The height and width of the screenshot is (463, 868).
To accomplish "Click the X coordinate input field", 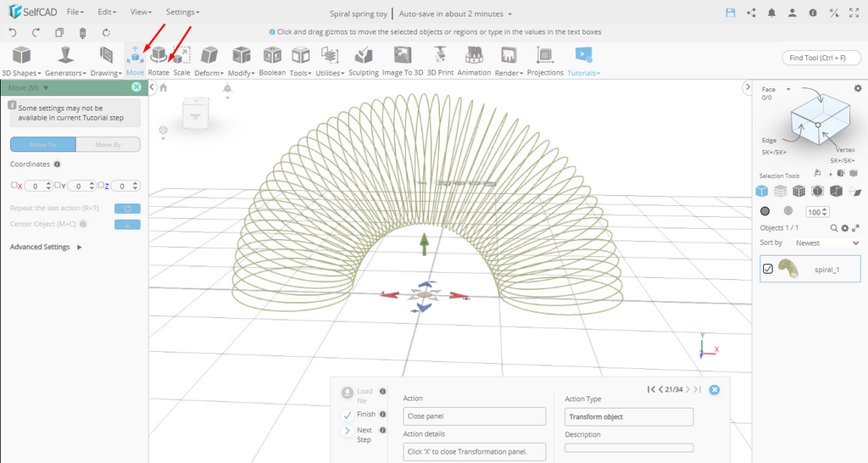I will pos(37,186).
